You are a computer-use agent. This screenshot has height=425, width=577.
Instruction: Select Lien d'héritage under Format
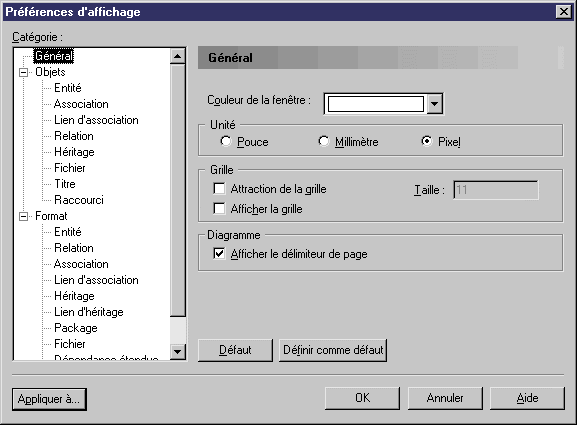click(89, 312)
